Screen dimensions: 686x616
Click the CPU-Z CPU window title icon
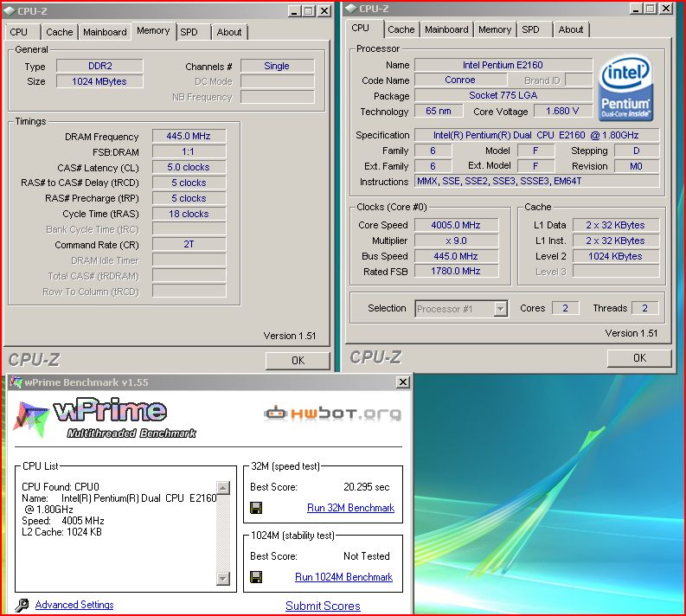tap(351, 9)
